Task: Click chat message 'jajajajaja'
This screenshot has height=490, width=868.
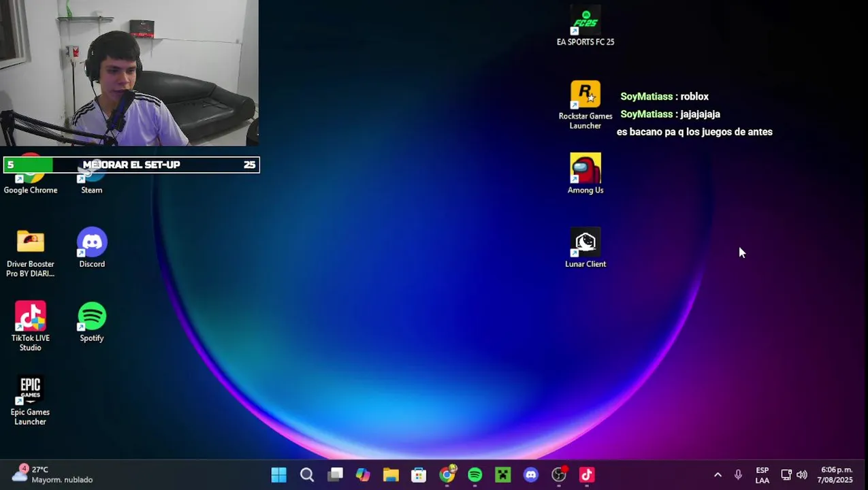Action: click(700, 114)
